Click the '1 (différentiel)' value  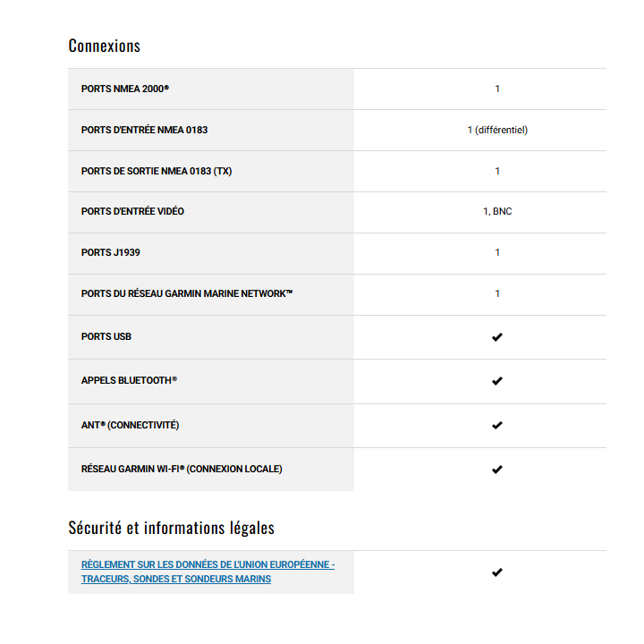point(497,130)
